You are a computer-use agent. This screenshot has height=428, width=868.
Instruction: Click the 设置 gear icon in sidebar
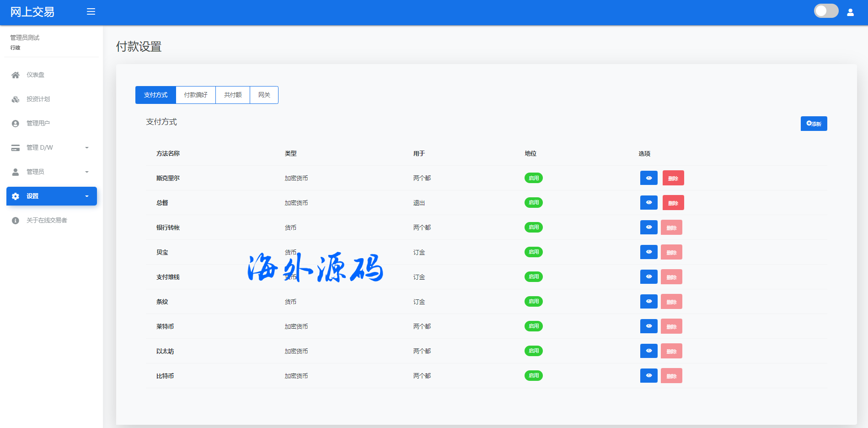click(x=16, y=196)
